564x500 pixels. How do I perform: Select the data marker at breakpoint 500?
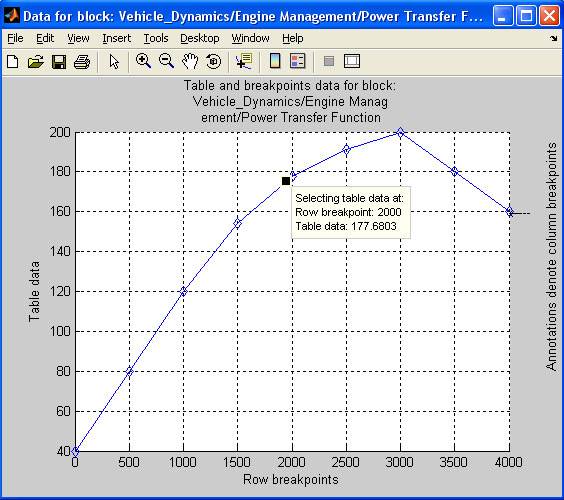coord(129,372)
